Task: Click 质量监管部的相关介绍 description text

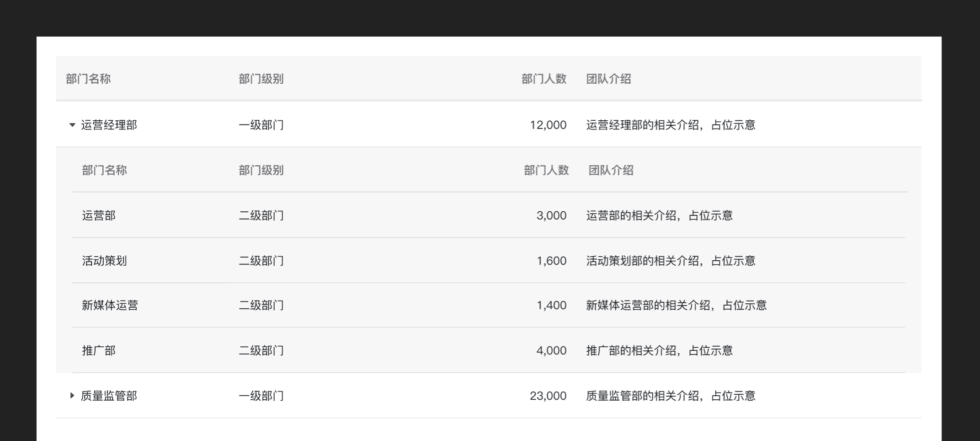Action: pos(671,396)
